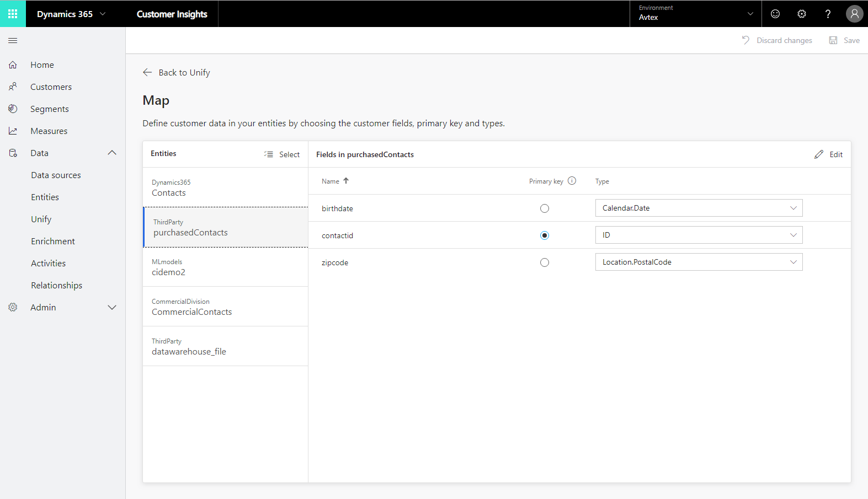Open settings gear in top bar
The height and width of the screenshot is (499, 868).
802,14
